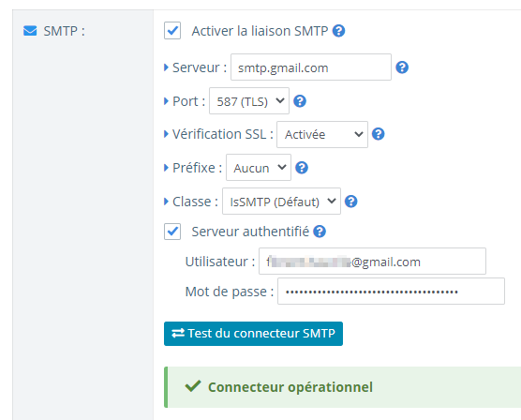521x420 pixels.
Task: Click the Mot de passe : label
Action: (230, 292)
